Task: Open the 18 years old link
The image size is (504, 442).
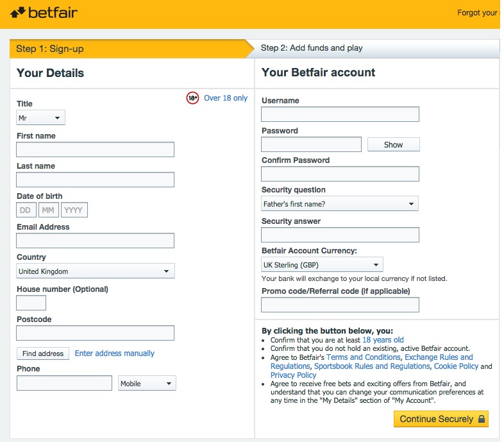Action: (x=383, y=340)
